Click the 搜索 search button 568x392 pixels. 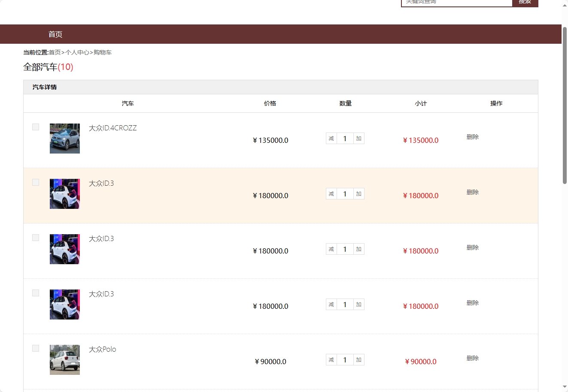pos(525,2)
